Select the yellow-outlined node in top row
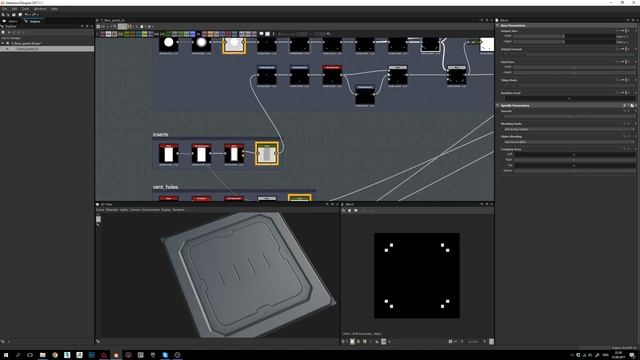The image size is (640, 360). coord(234,45)
